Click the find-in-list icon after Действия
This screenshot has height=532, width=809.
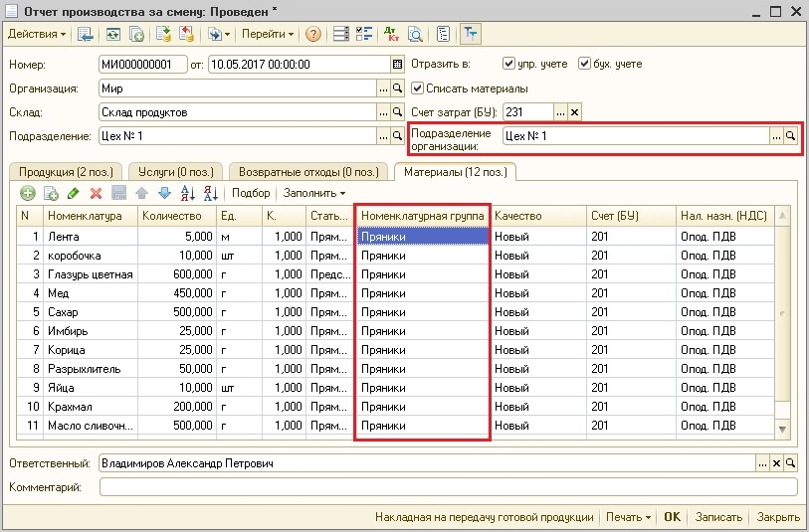point(86,34)
